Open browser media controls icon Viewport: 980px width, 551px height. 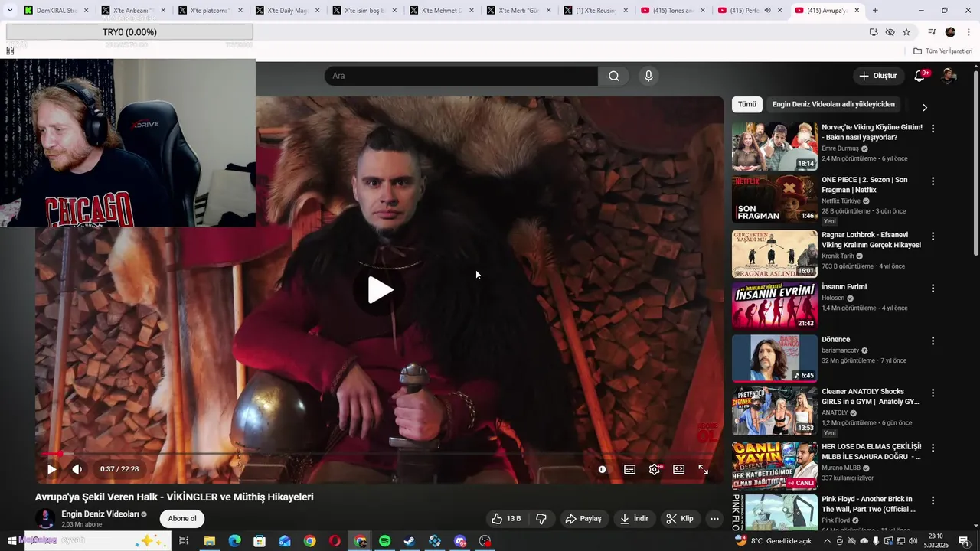(x=932, y=32)
